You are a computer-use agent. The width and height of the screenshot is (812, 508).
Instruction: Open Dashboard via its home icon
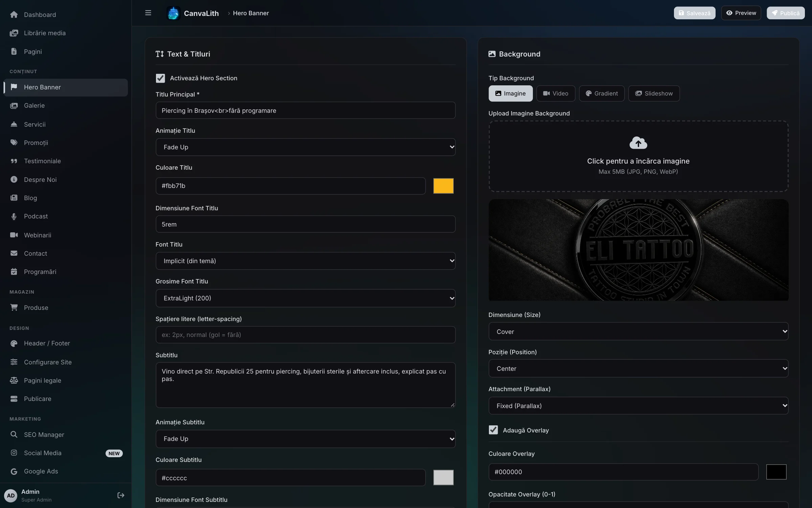(14, 15)
